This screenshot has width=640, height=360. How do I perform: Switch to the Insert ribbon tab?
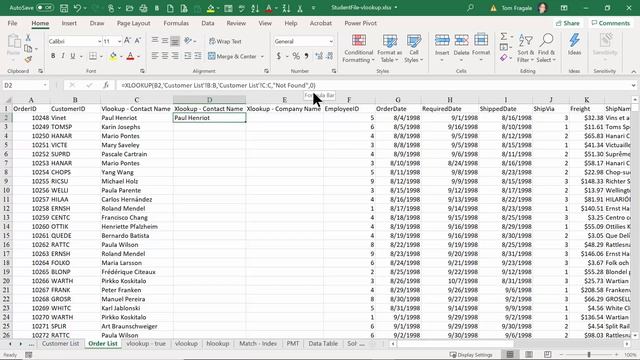pos(69,23)
